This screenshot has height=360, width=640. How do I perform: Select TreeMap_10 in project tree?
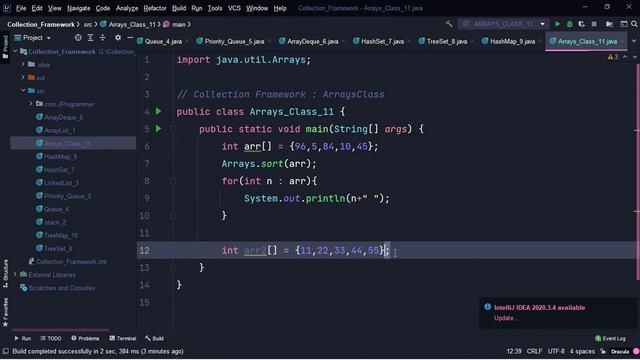coord(61,235)
